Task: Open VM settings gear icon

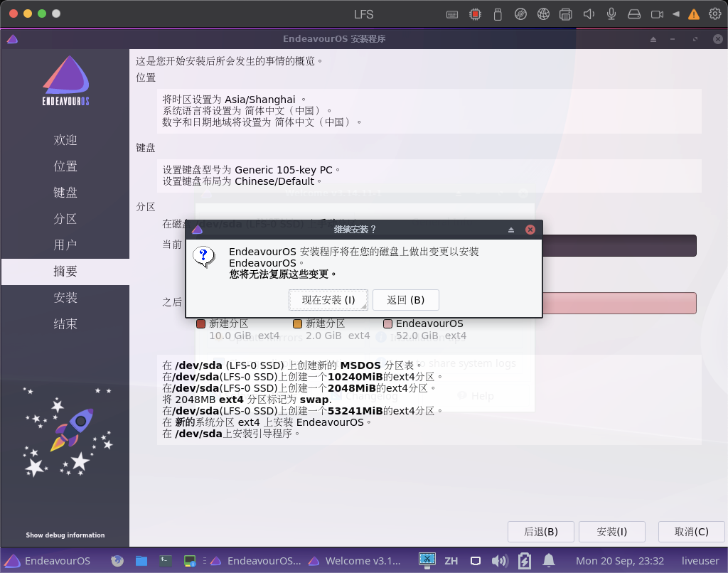Action: pos(715,14)
